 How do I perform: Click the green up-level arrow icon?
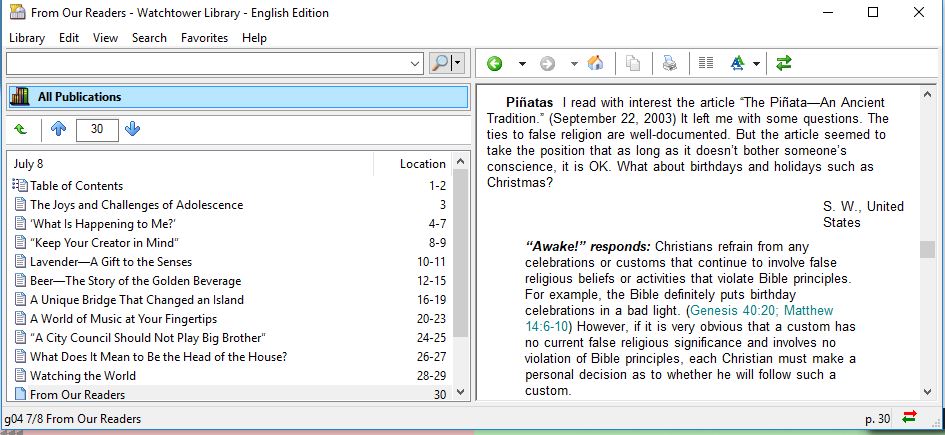pos(21,129)
